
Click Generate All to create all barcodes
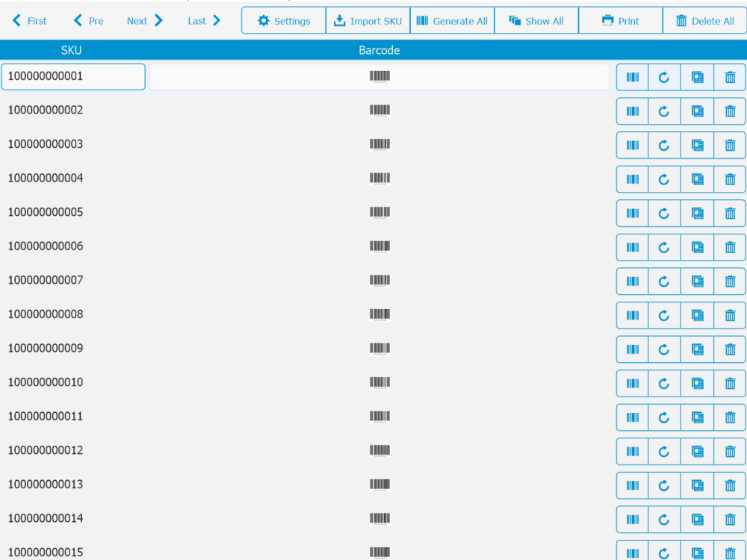pyautogui.click(x=452, y=20)
